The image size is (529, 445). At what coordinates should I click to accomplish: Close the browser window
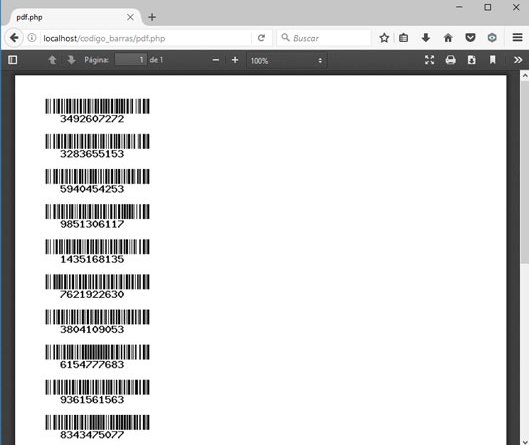coord(516,7)
